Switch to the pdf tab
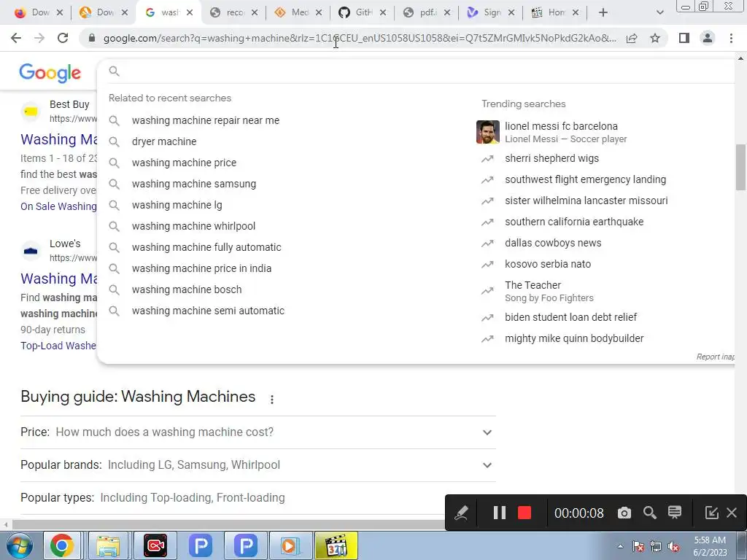The width and height of the screenshot is (747, 560). 426,12
